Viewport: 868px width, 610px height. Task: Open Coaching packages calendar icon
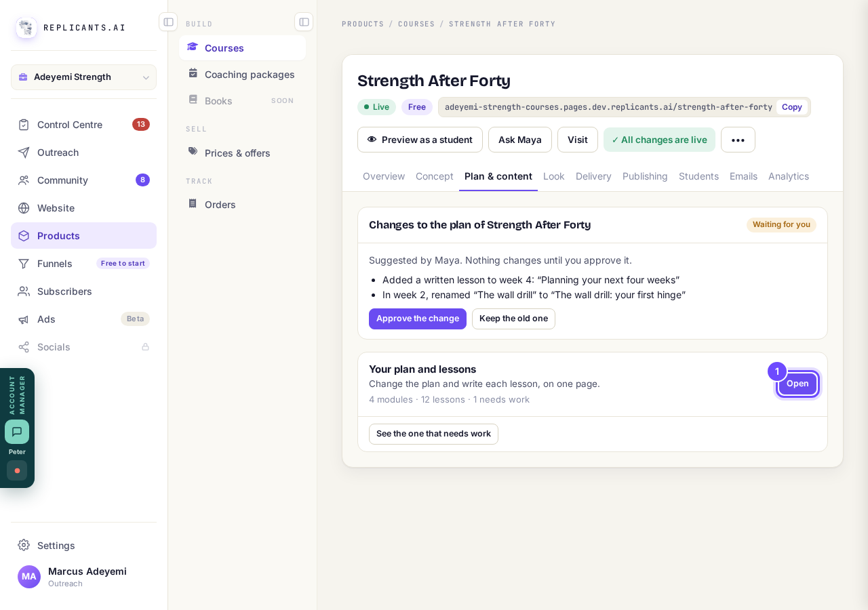click(x=193, y=73)
